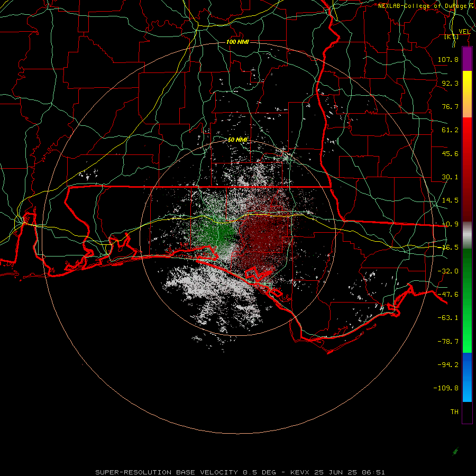Click the 61.2 scale value
This screenshot has height=476, width=476.
[x=450, y=130]
